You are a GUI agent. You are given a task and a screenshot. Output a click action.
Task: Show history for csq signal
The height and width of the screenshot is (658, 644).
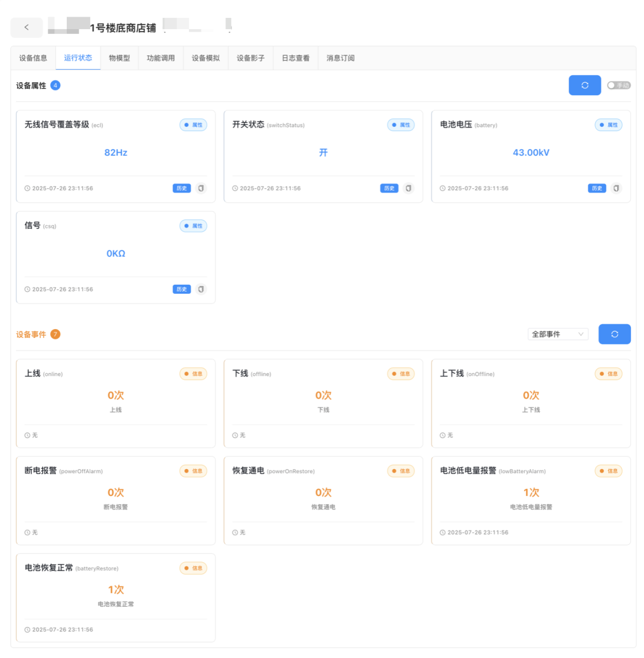coord(182,289)
